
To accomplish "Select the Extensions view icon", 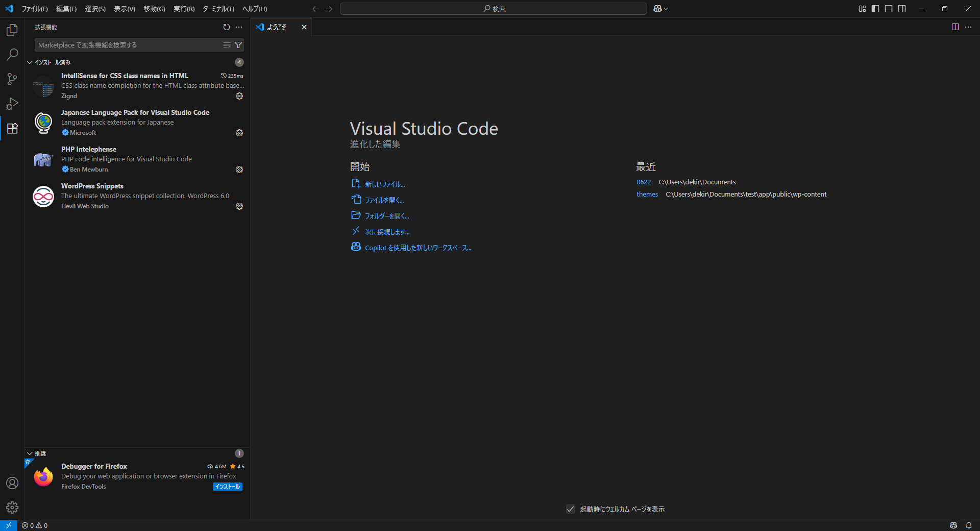I will [12, 128].
